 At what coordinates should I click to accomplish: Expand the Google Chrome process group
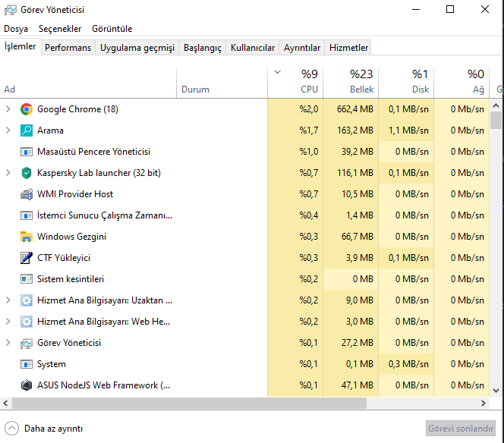(8, 109)
